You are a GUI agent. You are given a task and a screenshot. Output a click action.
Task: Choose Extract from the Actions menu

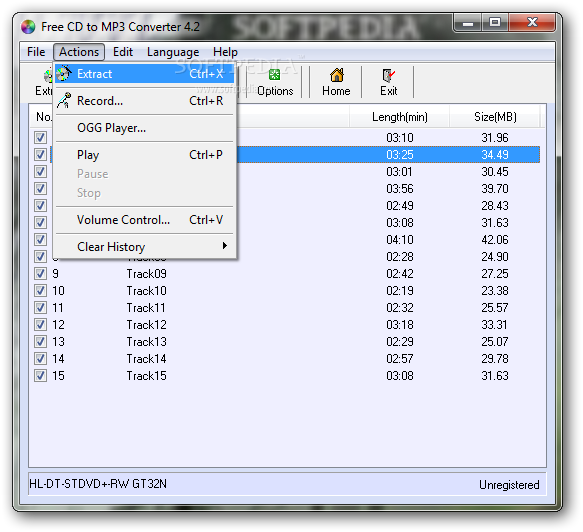144,74
